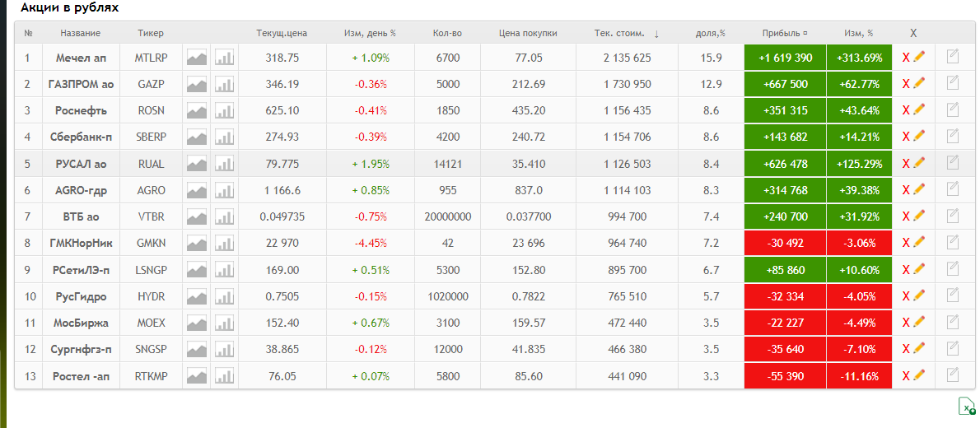Open the ГАЗПРОМ ао stock name
The width and height of the screenshot is (980, 428).
(x=81, y=84)
